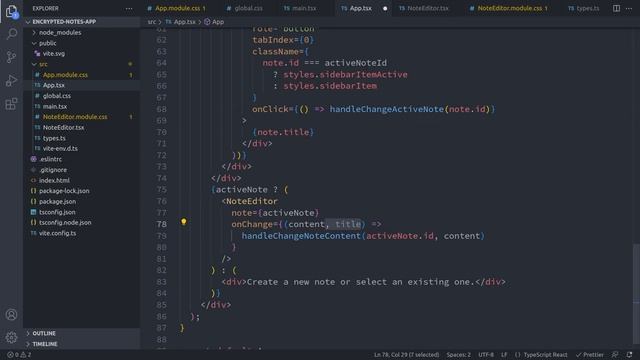Click the line and column status indicator
This screenshot has height=360, width=640.
click(406, 355)
